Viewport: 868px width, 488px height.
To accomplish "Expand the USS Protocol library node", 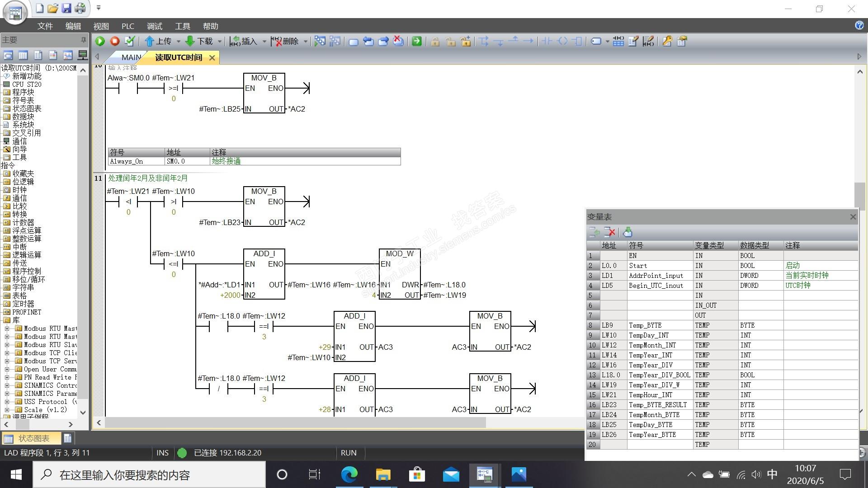I will pos(7,402).
